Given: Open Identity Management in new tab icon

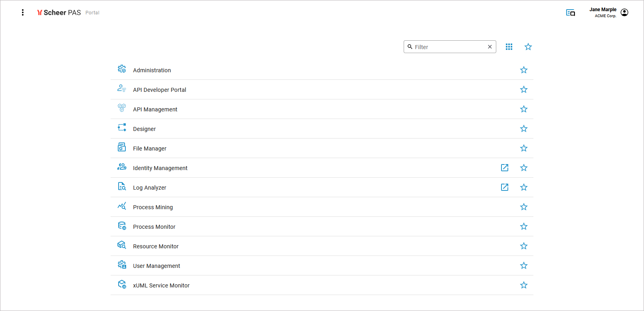Looking at the screenshot, I should (505, 168).
